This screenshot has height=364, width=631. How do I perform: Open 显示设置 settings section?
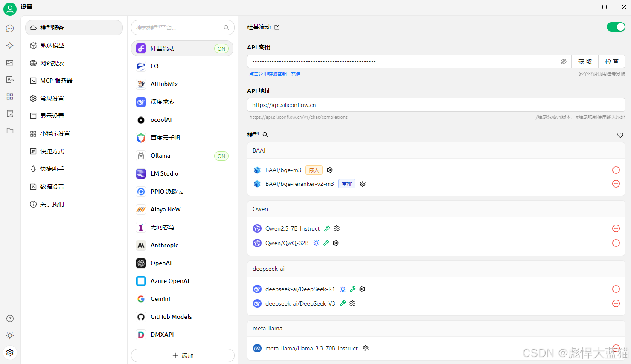74,116
